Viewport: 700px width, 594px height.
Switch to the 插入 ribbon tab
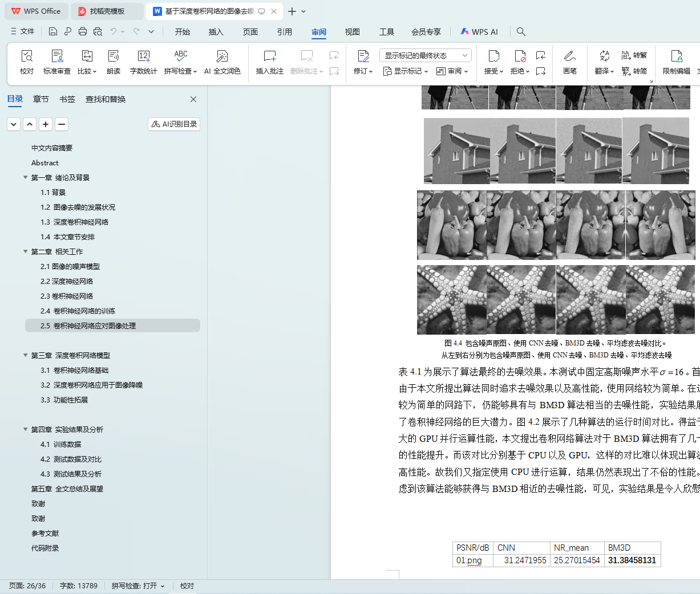pyautogui.click(x=216, y=32)
